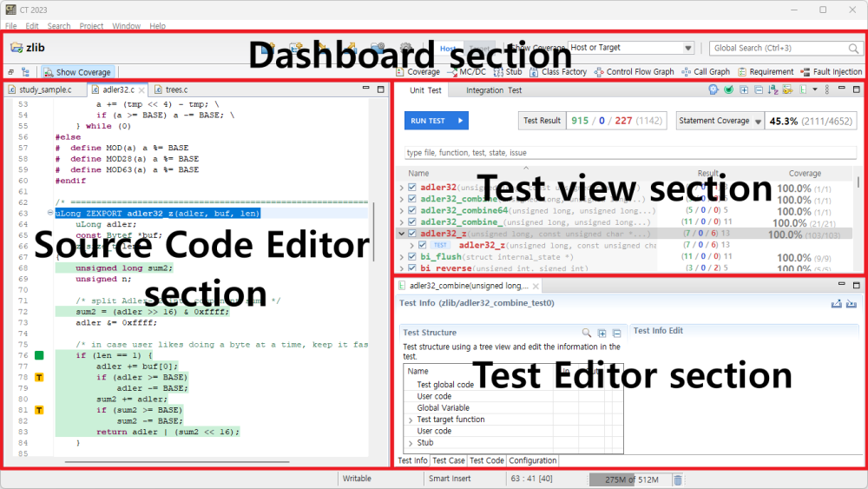Expand the Test target function node

(x=411, y=420)
